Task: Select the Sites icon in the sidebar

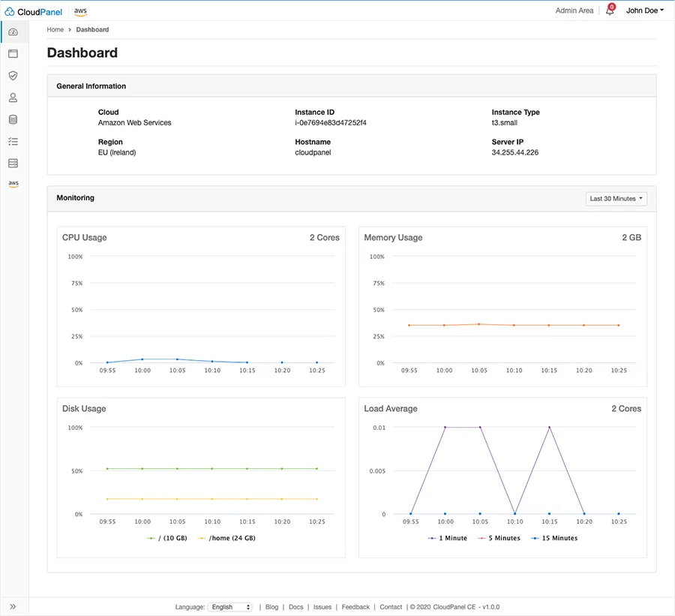Action: [13, 53]
